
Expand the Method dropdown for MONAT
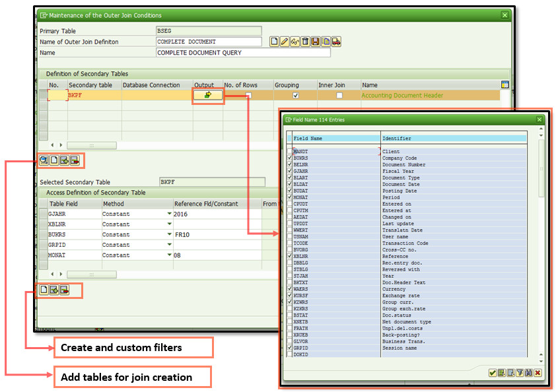point(169,255)
